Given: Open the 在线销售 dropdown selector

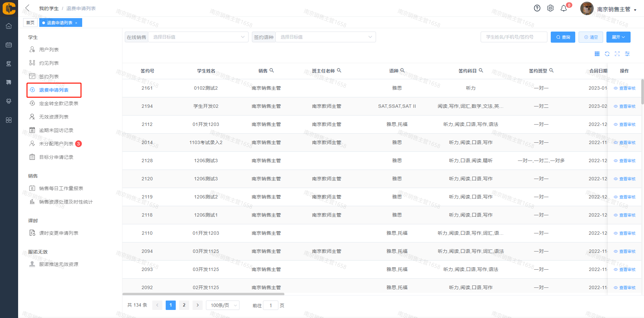Looking at the screenshot, I should pos(198,37).
